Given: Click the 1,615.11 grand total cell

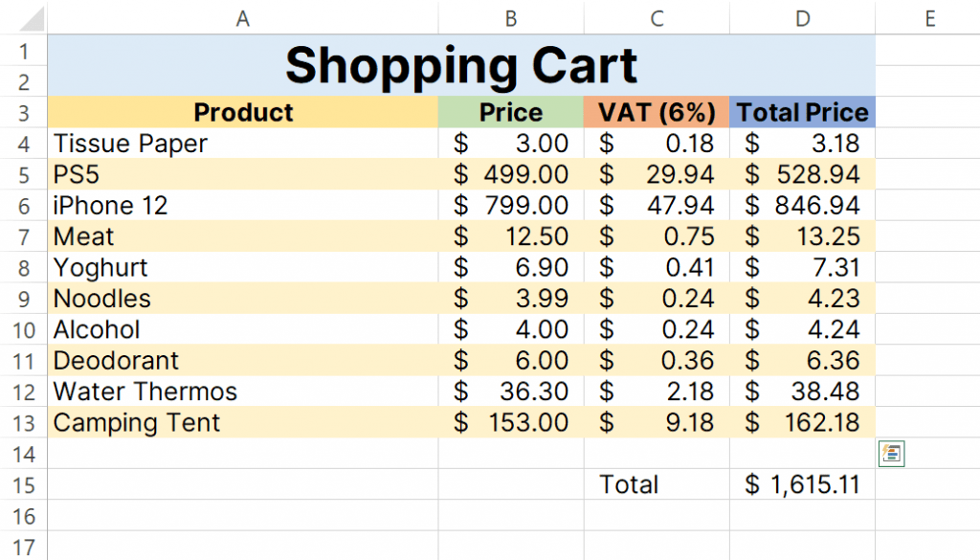Looking at the screenshot, I should pyautogui.click(x=803, y=484).
